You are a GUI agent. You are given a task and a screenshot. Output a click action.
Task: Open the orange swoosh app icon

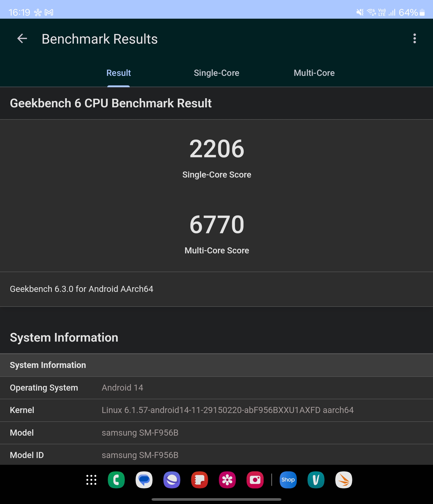pyautogui.click(x=343, y=480)
